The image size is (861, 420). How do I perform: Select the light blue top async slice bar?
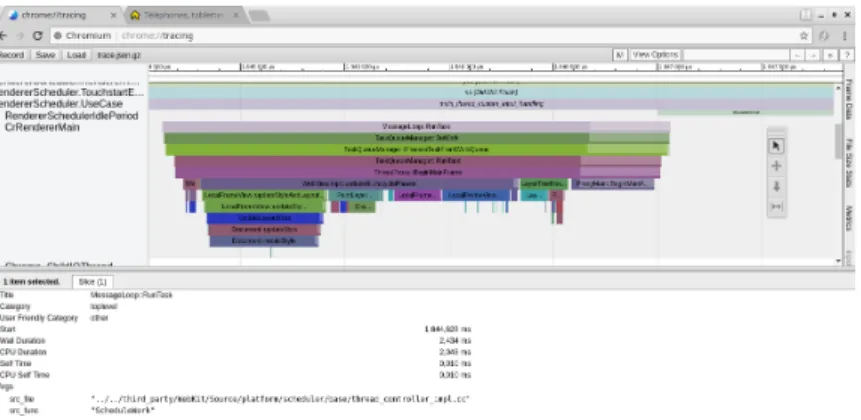tap(491, 92)
